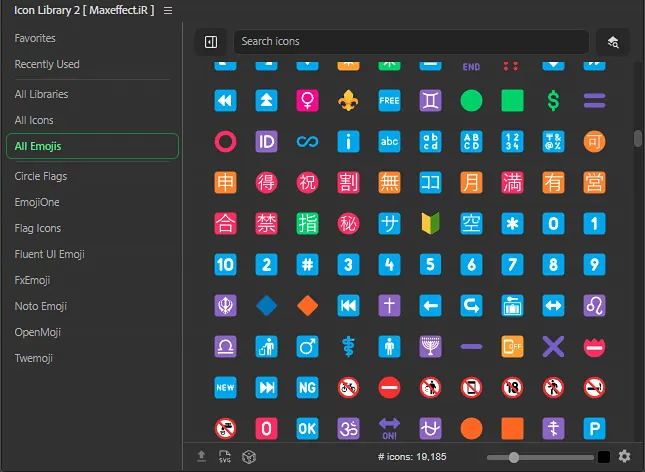
Task: Select the keycap 7 emoji
Action: (x=512, y=265)
